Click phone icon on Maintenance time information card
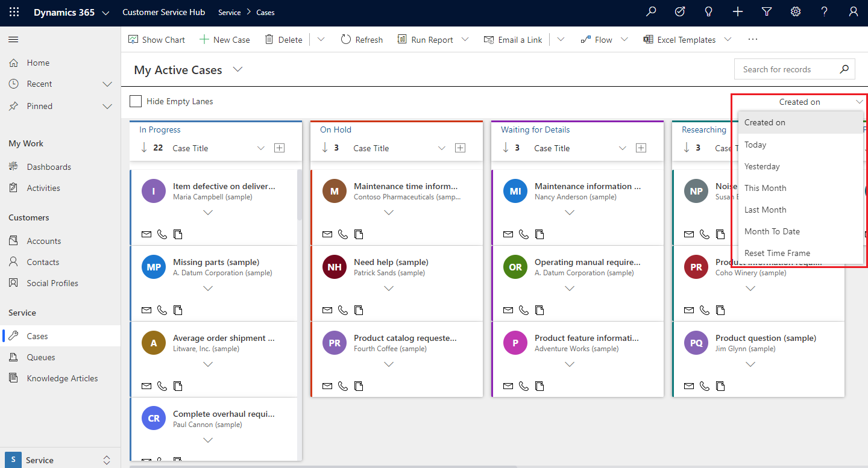 [342, 234]
